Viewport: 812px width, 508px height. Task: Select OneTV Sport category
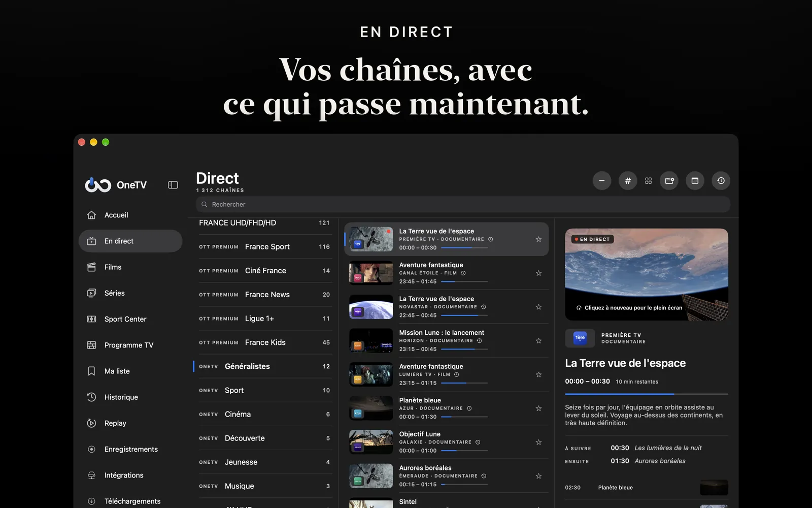(x=264, y=390)
